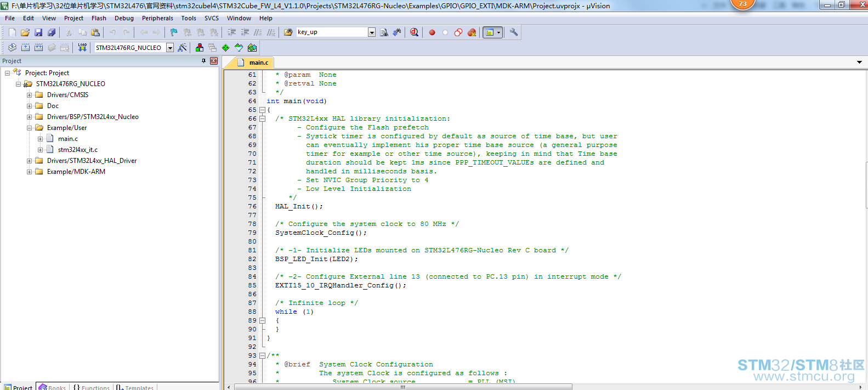Open window layout dropdown arrow
Screen dimensions: 868x390
coord(499,32)
